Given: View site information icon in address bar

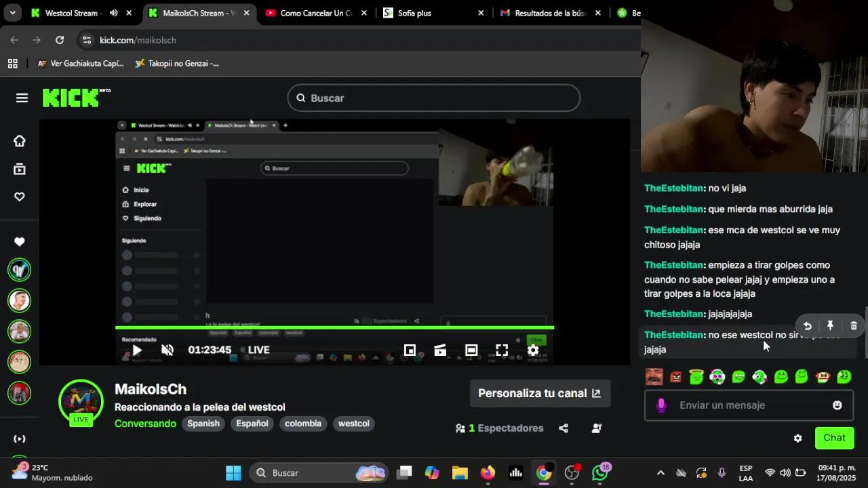Looking at the screenshot, I should [x=87, y=40].
